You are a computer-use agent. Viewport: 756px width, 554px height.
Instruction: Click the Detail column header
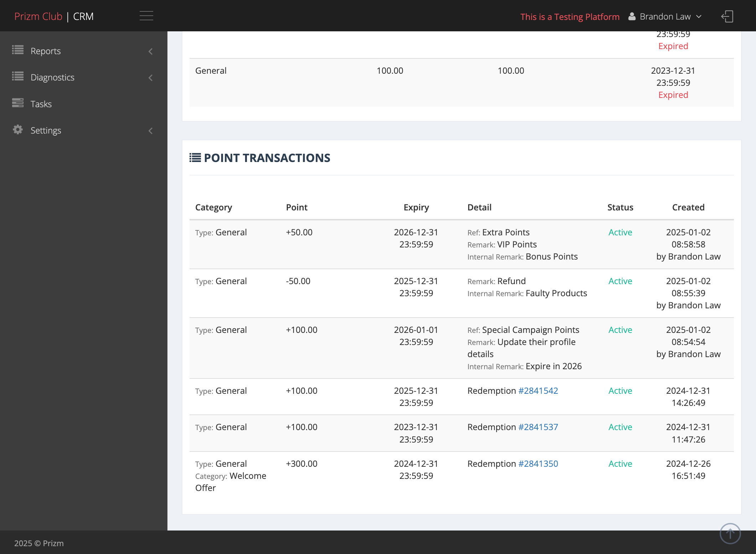click(x=480, y=207)
